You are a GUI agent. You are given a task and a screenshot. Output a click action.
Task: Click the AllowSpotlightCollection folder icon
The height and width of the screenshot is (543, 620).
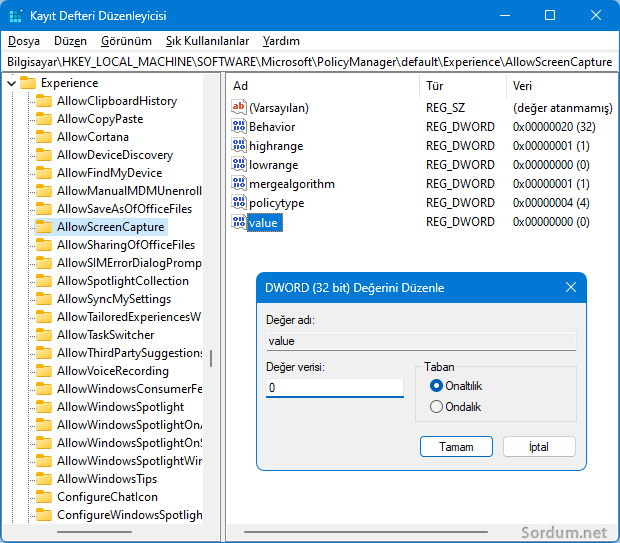(x=43, y=281)
